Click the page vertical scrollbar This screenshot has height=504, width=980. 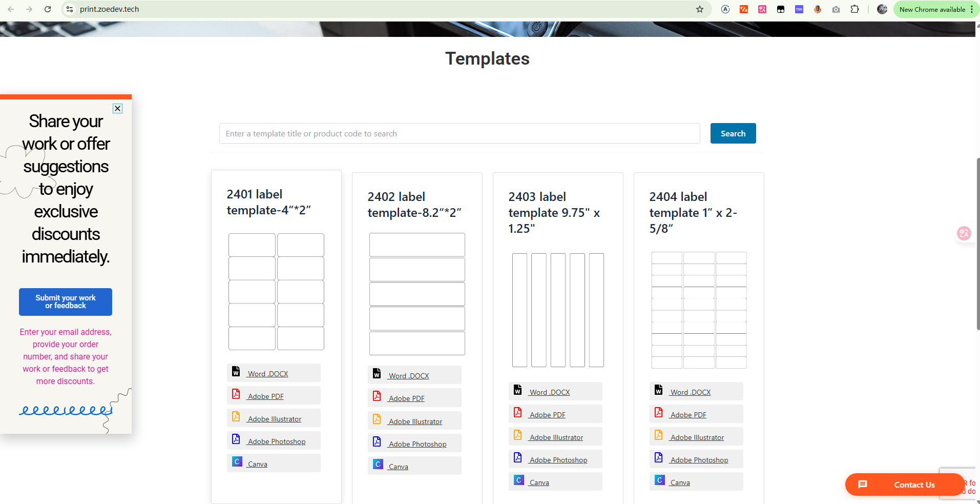(977, 244)
